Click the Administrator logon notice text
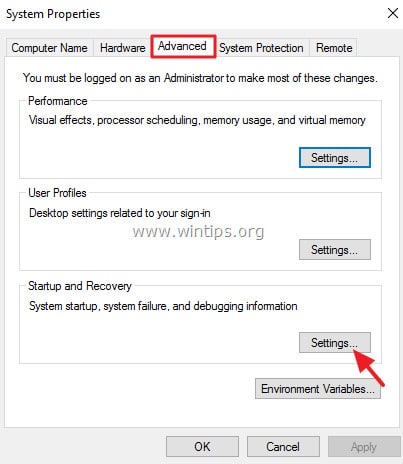Viewport: 403px width, 464px height. 200,78
